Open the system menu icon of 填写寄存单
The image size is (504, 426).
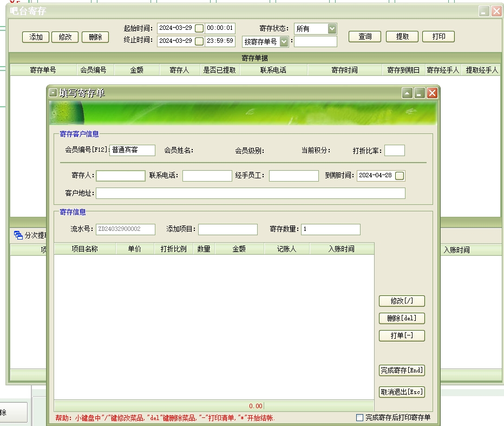tap(53, 93)
